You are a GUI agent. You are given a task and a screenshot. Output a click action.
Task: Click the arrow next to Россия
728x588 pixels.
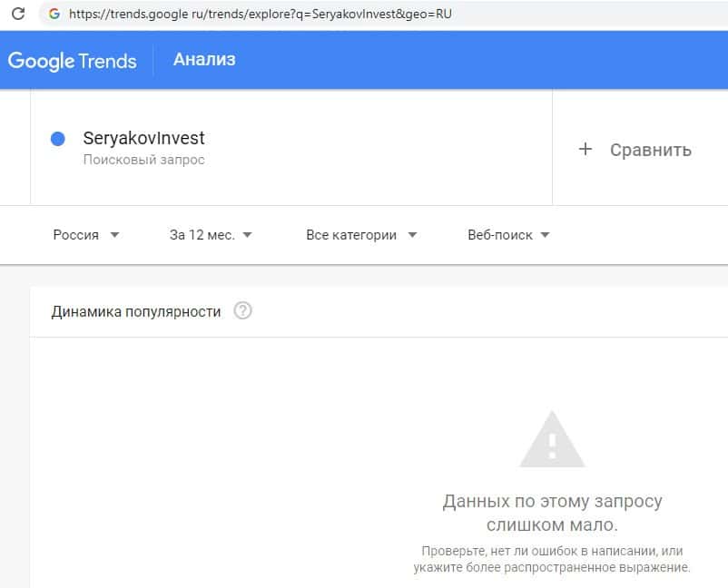pyautogui.click(x=114, y=235)
